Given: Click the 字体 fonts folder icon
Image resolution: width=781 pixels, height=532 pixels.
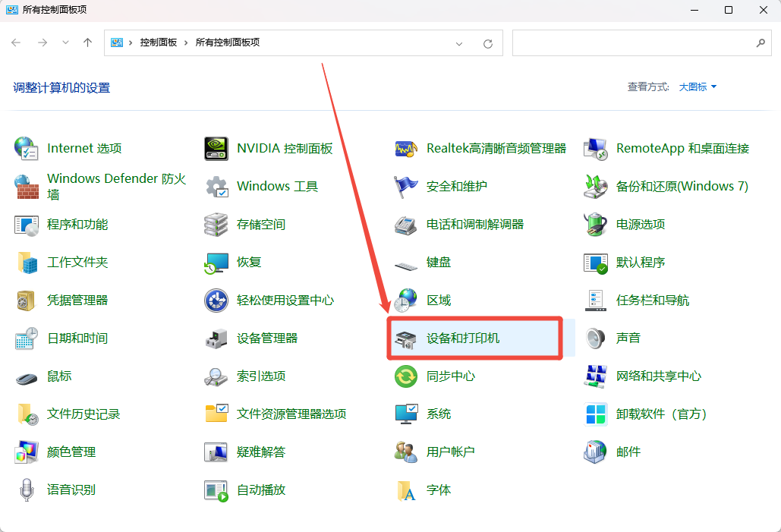Looking at the screenshot, I should point(406,491).
